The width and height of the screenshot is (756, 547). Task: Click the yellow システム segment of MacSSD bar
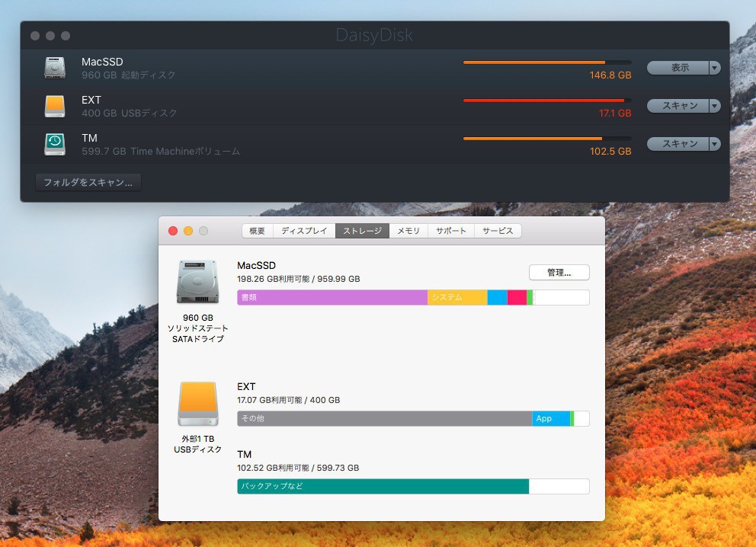pyautogui.click(x=457, y=297)
